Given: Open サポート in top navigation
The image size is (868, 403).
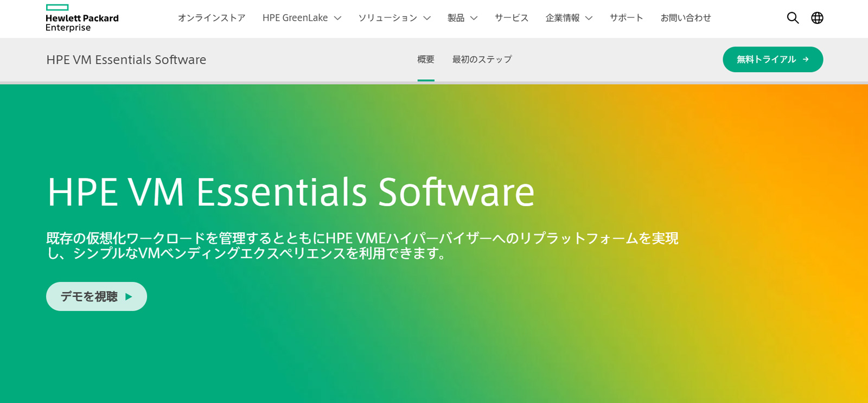Looking at the screenshot, I should coord(627,18).
